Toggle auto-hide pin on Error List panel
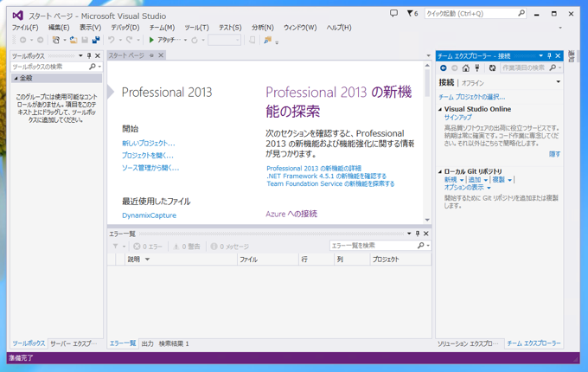This screenshot has height=372, width=588. coord(418,234)
